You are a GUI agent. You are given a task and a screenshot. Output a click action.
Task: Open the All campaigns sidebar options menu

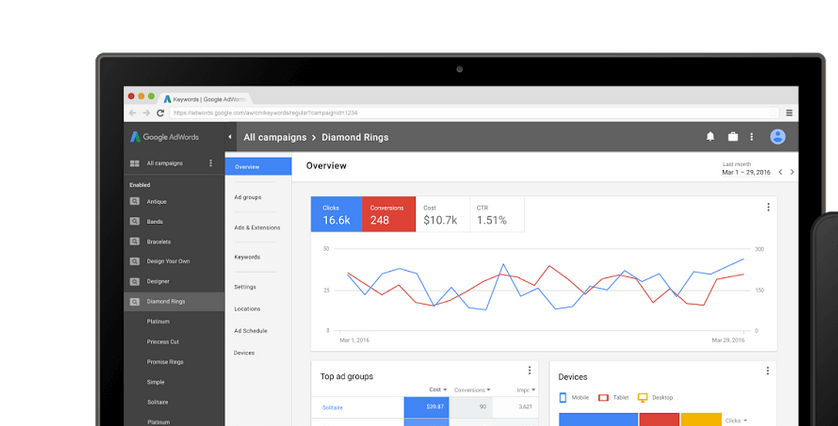tap(211, 163)
